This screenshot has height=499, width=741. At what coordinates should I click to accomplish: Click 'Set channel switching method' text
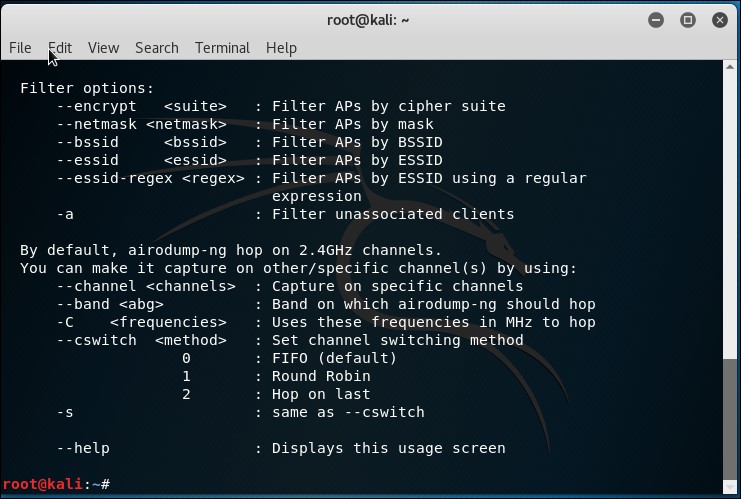(x=397, y=340)
